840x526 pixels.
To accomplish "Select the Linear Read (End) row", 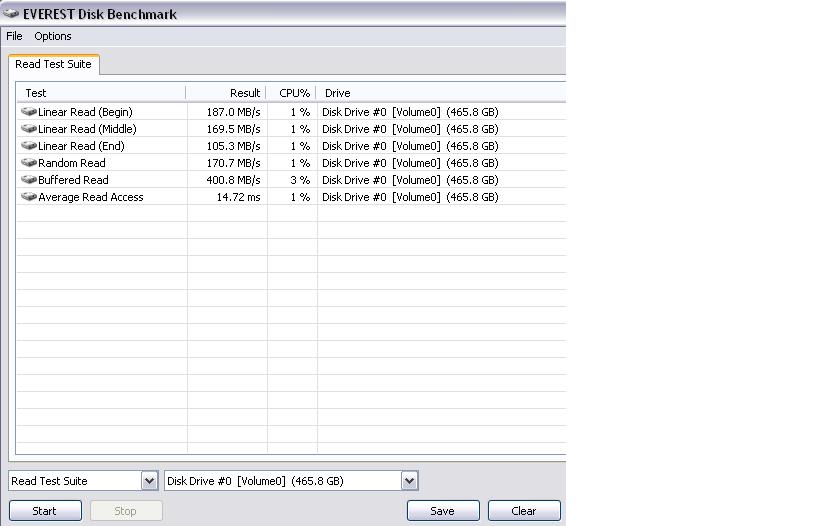I will [x=291, y=146].
